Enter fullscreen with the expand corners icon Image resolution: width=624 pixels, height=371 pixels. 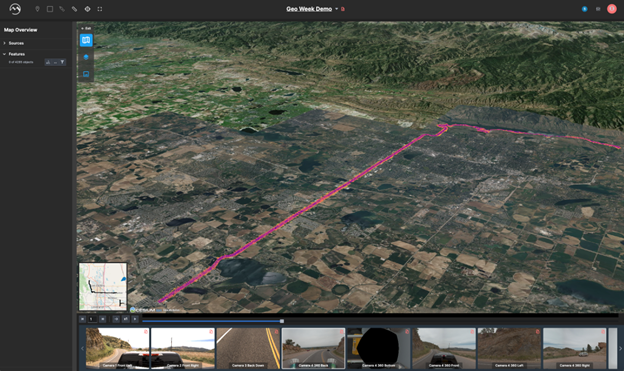[x=100, y=9]
